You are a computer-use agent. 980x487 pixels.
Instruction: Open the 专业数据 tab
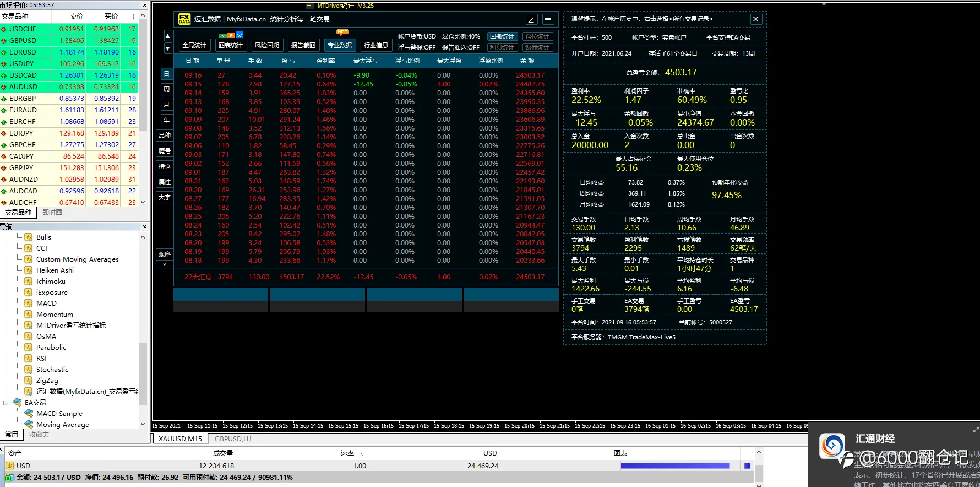tap(340, 45)
